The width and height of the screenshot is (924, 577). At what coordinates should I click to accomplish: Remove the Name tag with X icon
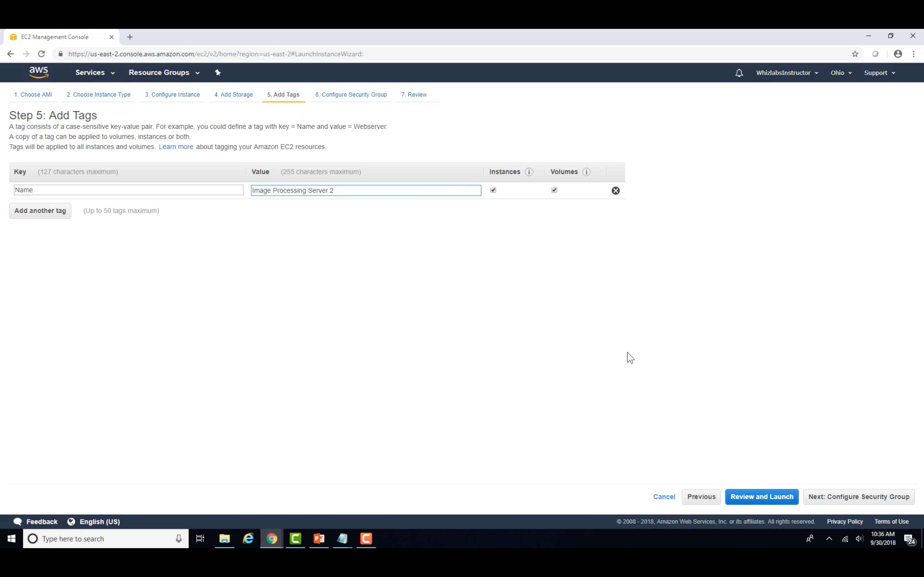[615, 190]
